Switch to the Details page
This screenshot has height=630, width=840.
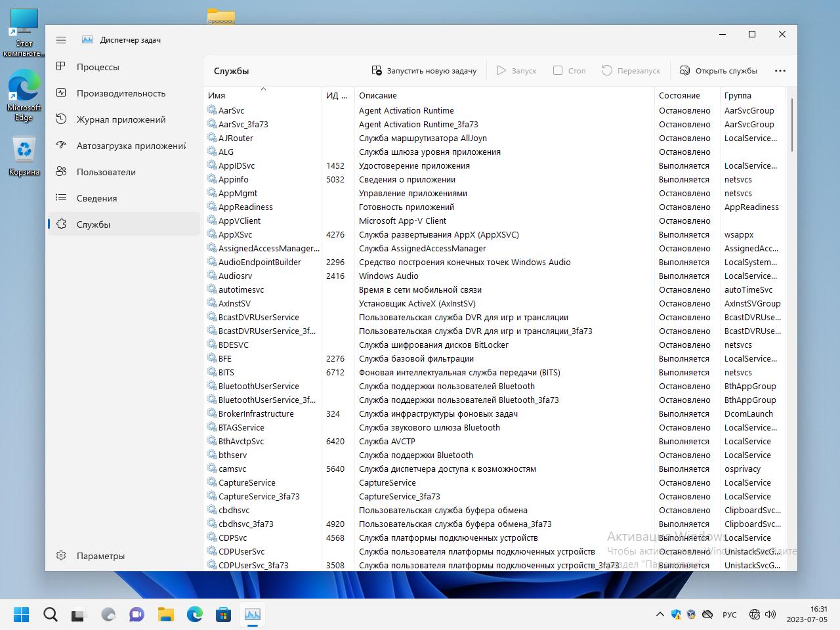96,198
